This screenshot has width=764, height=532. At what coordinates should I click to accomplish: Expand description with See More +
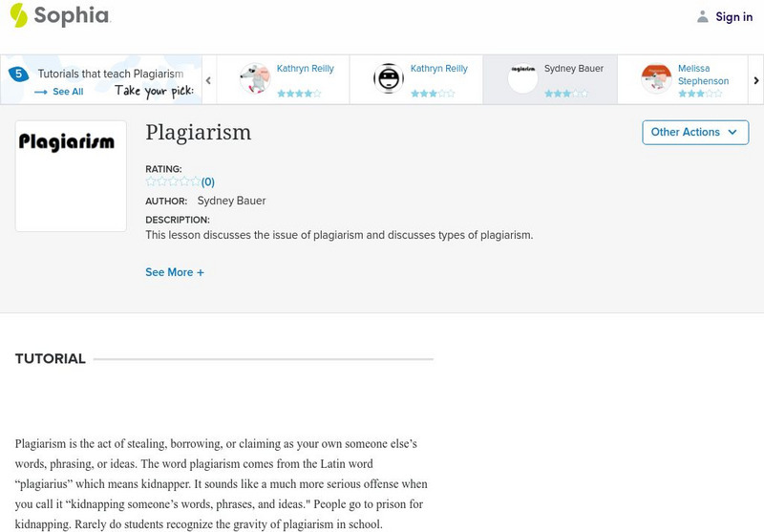[175, 272]
